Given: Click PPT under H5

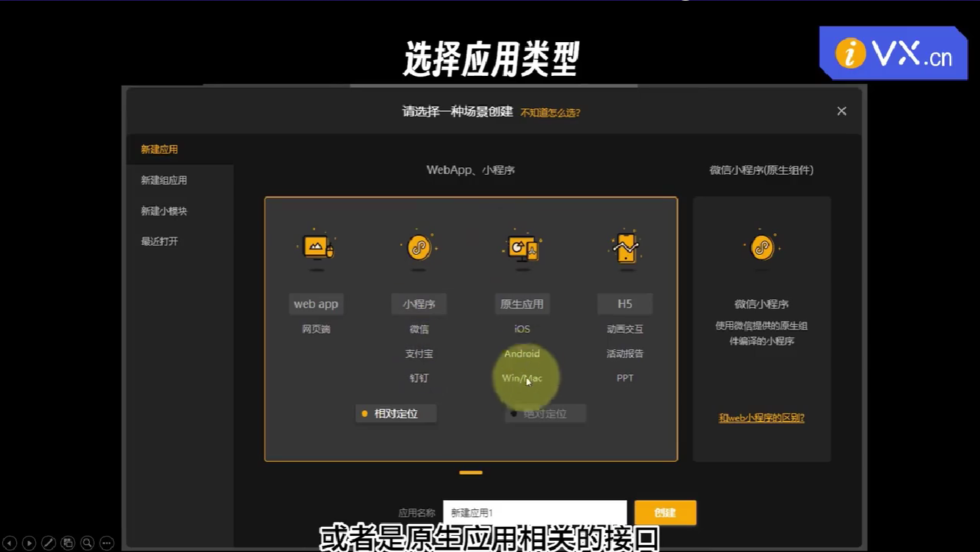Looking at the screenshot, I should click(x=625, y=379).
